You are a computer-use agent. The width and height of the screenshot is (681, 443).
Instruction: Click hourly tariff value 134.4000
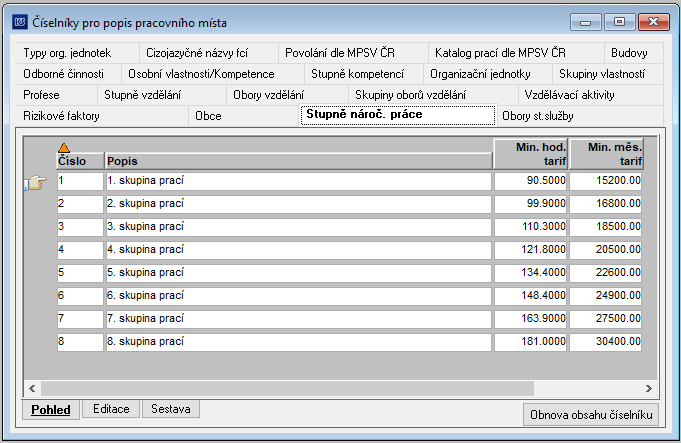coord(530,273)
